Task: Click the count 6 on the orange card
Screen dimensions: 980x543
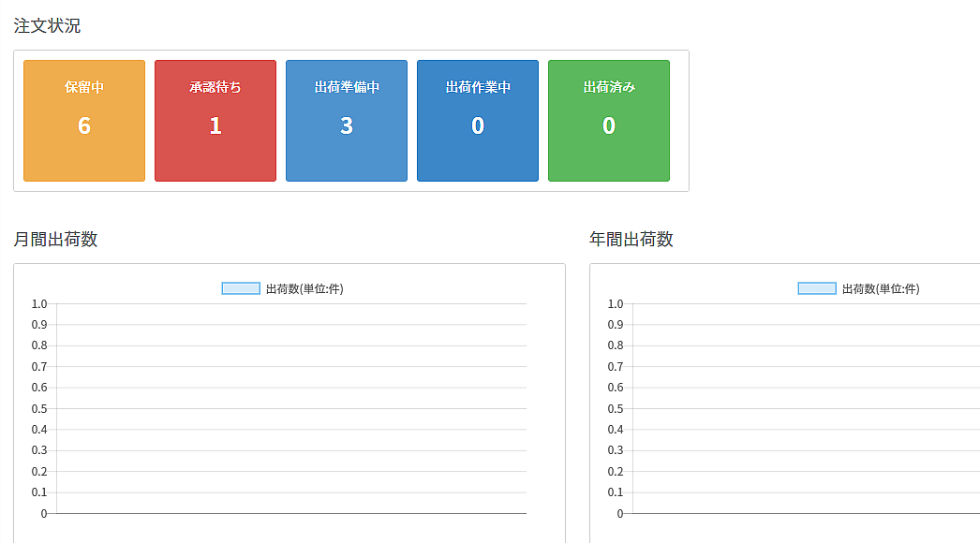Action: [x=84, y=125]
